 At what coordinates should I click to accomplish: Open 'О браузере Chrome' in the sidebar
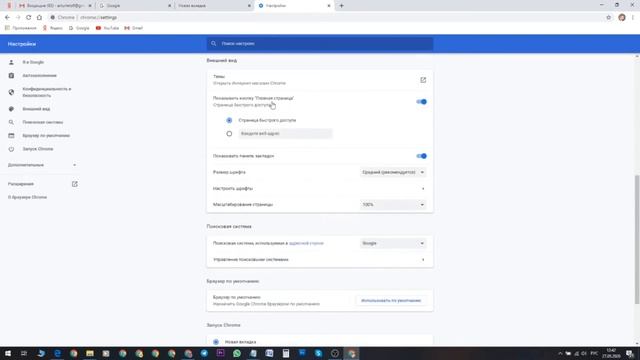point(27,197)
